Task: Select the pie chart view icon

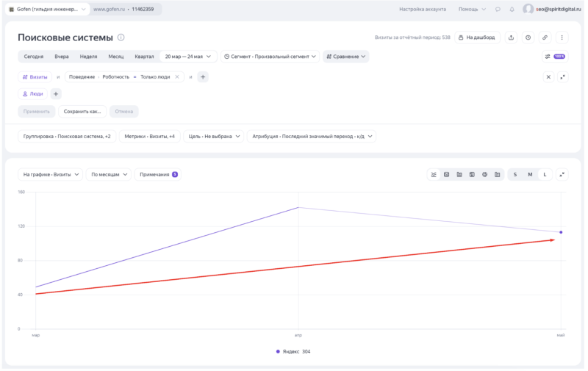Action: point(485,175)
